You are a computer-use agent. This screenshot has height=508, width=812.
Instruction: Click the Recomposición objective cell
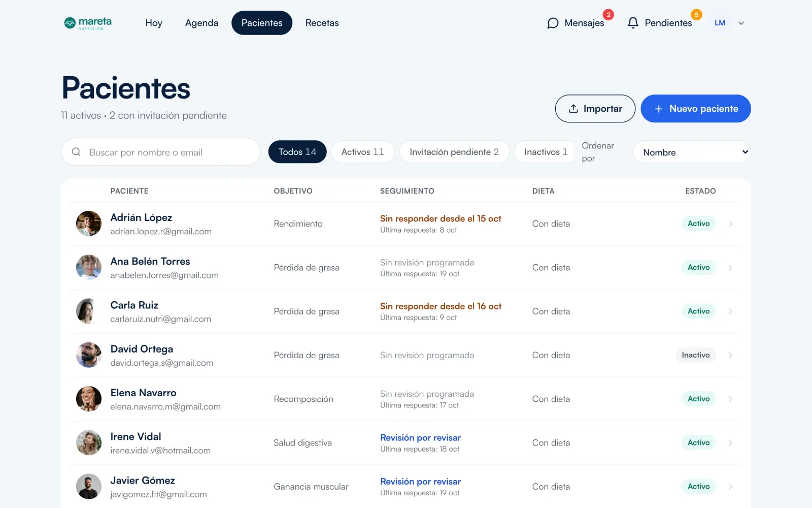[x=303, y=399]
